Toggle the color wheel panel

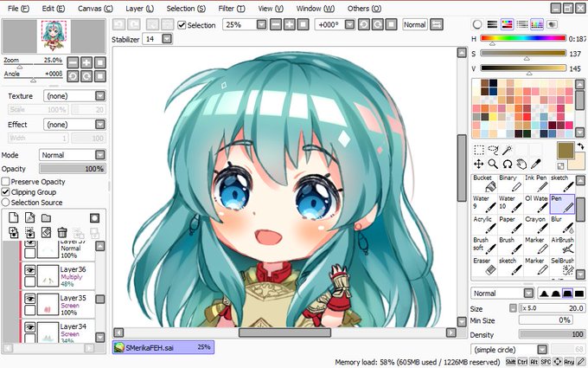(477, 24)
